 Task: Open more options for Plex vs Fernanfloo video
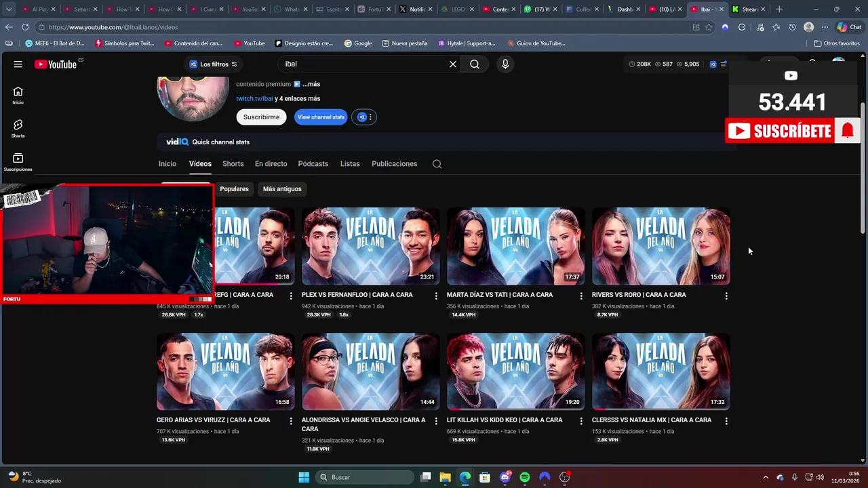436,296
